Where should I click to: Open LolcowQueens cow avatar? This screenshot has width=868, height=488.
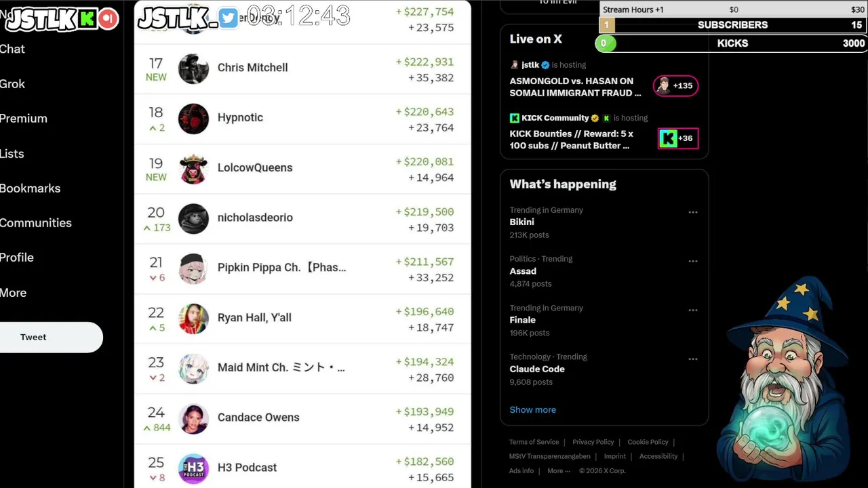coord(193,168)
